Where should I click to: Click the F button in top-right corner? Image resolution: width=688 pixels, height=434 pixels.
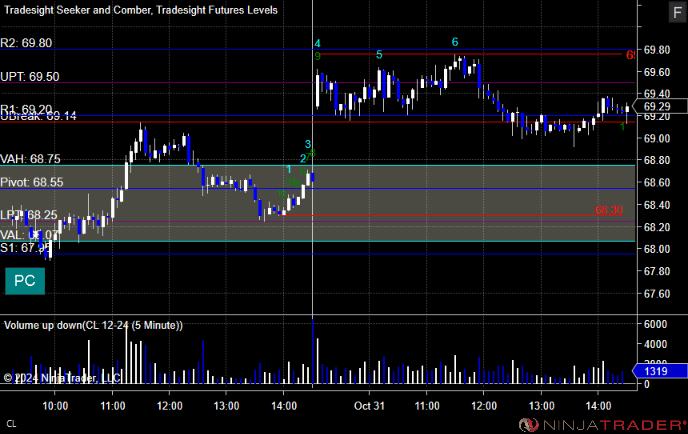pos(677,12)
